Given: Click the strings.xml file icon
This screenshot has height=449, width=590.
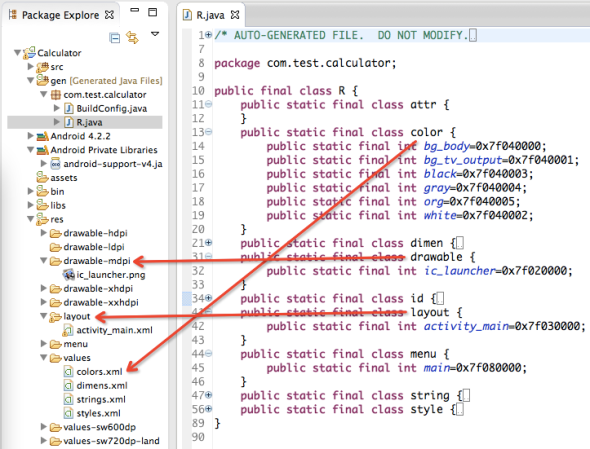Looking at the screenshot, I should pos(68,399).
